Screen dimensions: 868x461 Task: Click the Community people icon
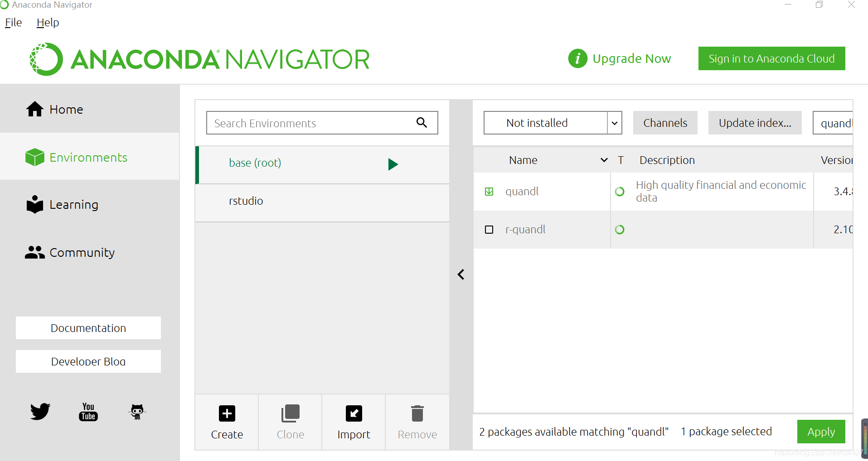pyautogui.click(x=35, y=252)
